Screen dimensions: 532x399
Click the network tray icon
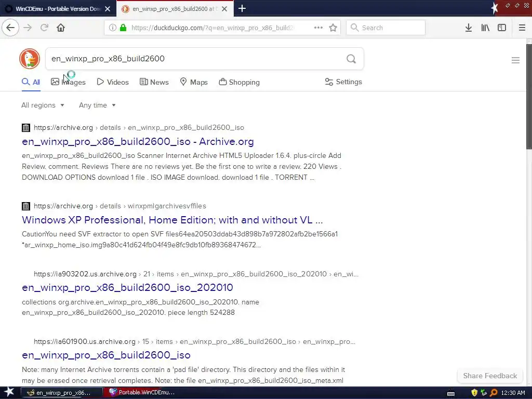(484, 393)
